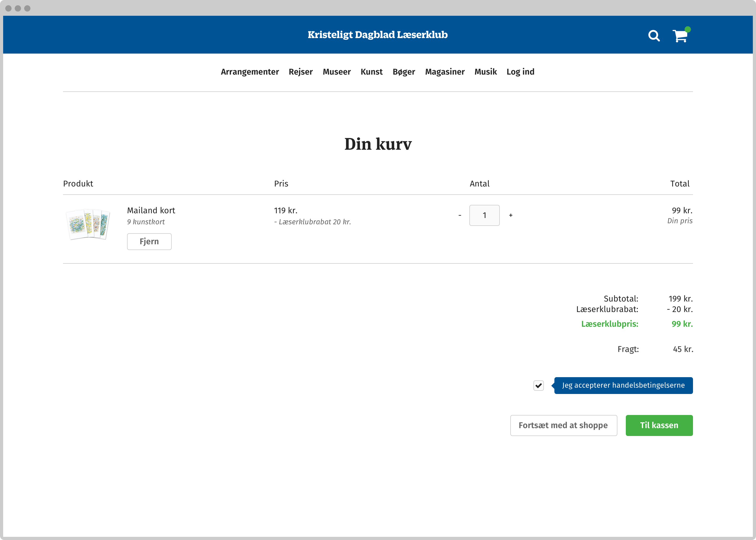Click the green Læserklubpris 99 kr. value
The image size is (756, 540).
coord(682,324)
